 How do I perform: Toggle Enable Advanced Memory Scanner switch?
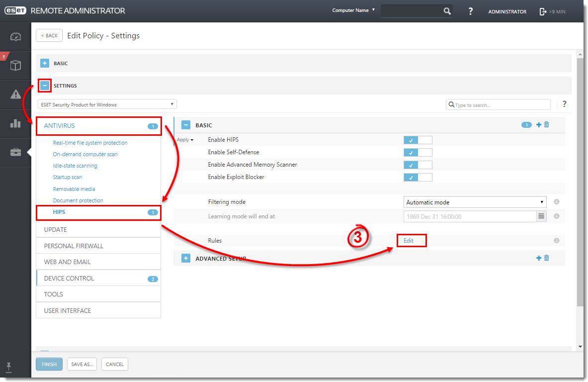click(x=418, y=165)
